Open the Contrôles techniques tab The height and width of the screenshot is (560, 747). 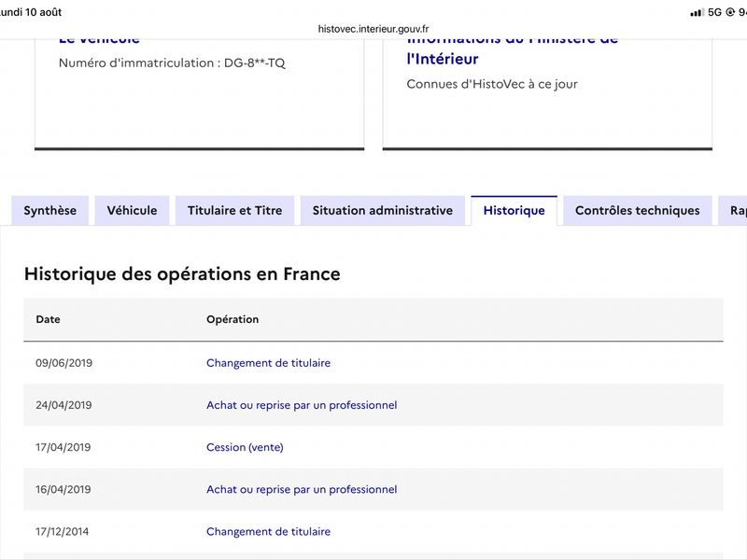coord(638,211)
